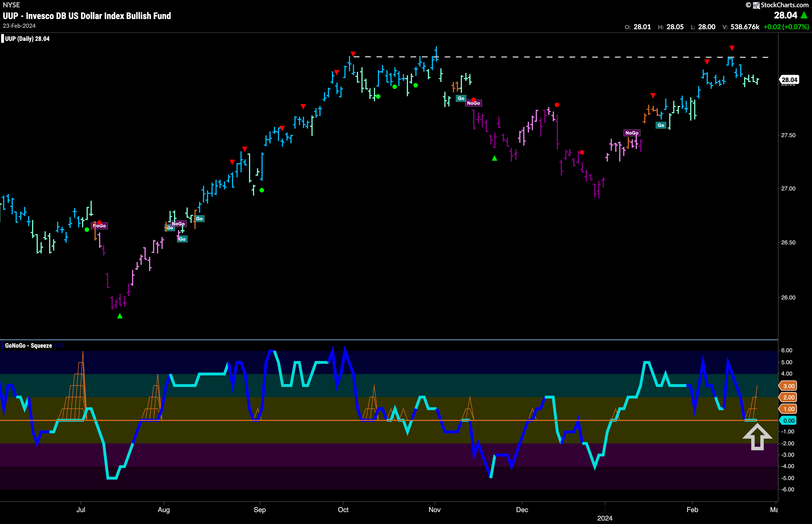The height and width of the screenshot is (524, 812).
Task: Click the 6.00 oscillator axis label
Action: [x=787, y=351]
